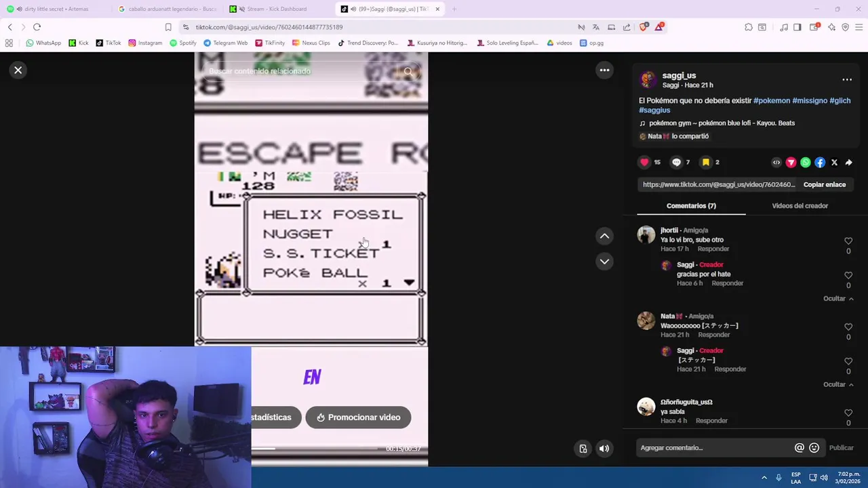The width and height of the screenshot is (868, 488).
Task: Switch to Comentarios (7) tab
Action: pos(691,206)
